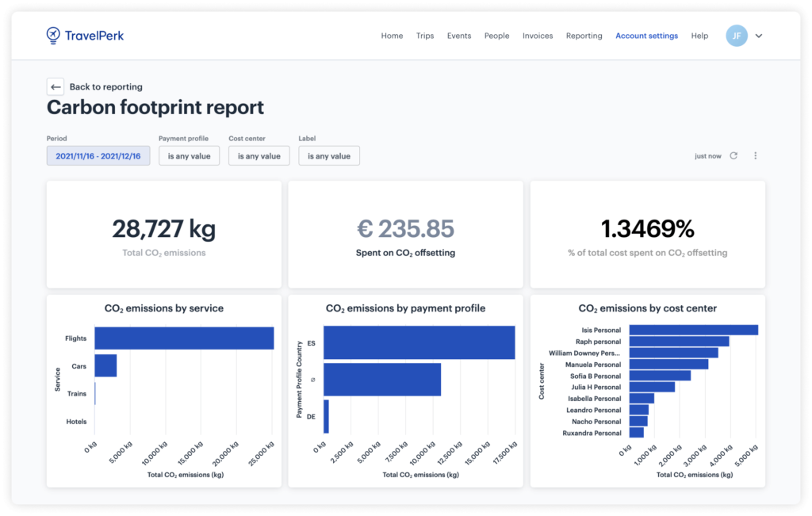Select Account settings in navigation

pos(646,36)
